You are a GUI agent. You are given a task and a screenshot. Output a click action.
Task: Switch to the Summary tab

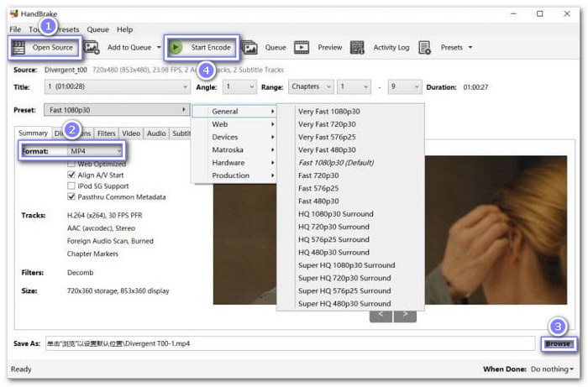pos(33,133)
